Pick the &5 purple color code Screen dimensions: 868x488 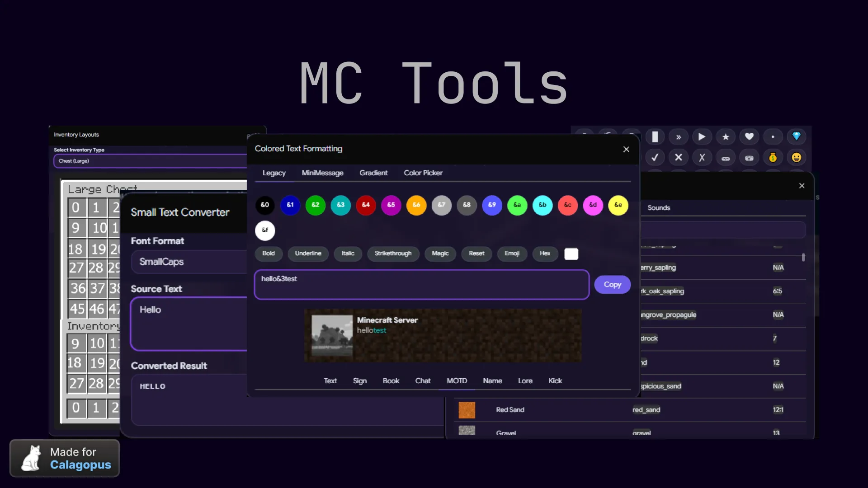coord(391,205)
